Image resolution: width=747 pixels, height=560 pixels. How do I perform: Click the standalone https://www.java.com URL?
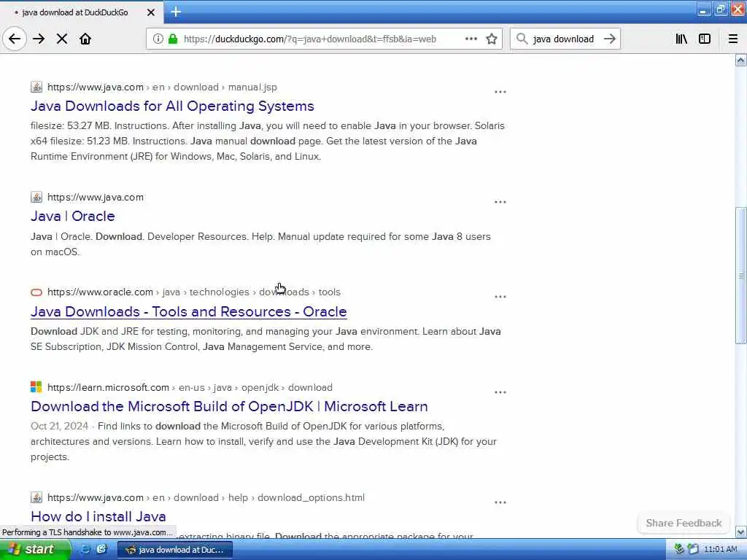click(x=96, y=197)
